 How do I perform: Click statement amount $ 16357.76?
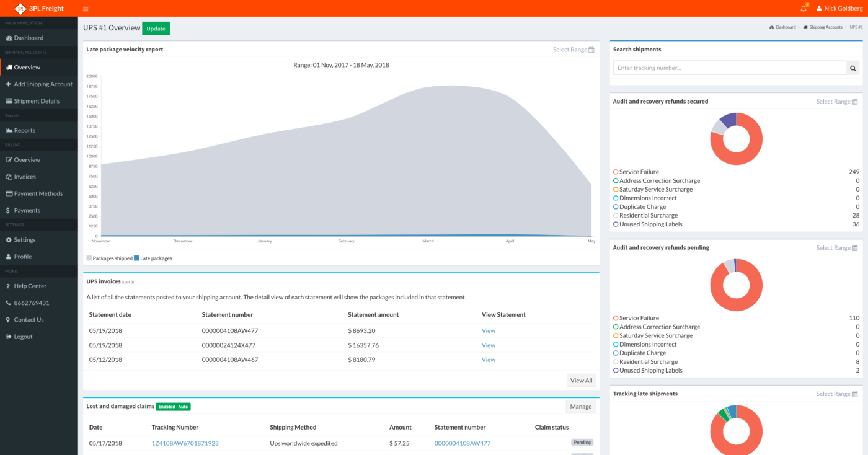[x=363, y=345]
